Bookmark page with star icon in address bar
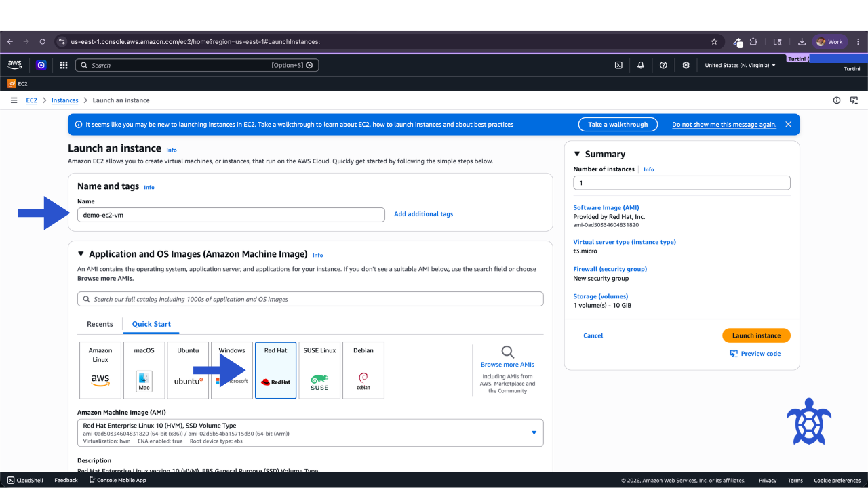Image resolution: width=868 pixels, height=488 pixels. (714, 41)
